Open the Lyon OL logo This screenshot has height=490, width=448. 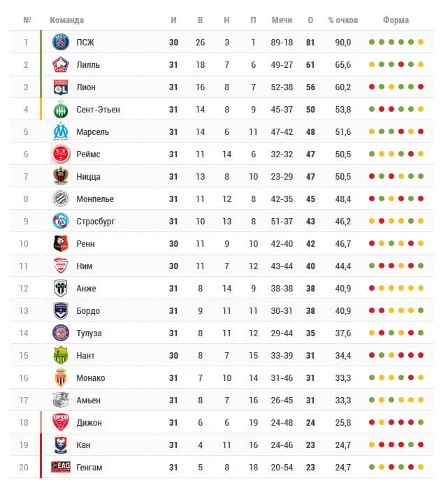coord(61,87)
